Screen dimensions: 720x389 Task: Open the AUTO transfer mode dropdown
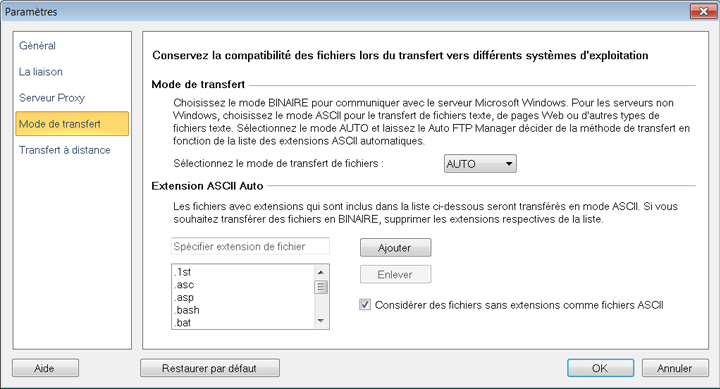pyautogui.click(x=480, y=164)
